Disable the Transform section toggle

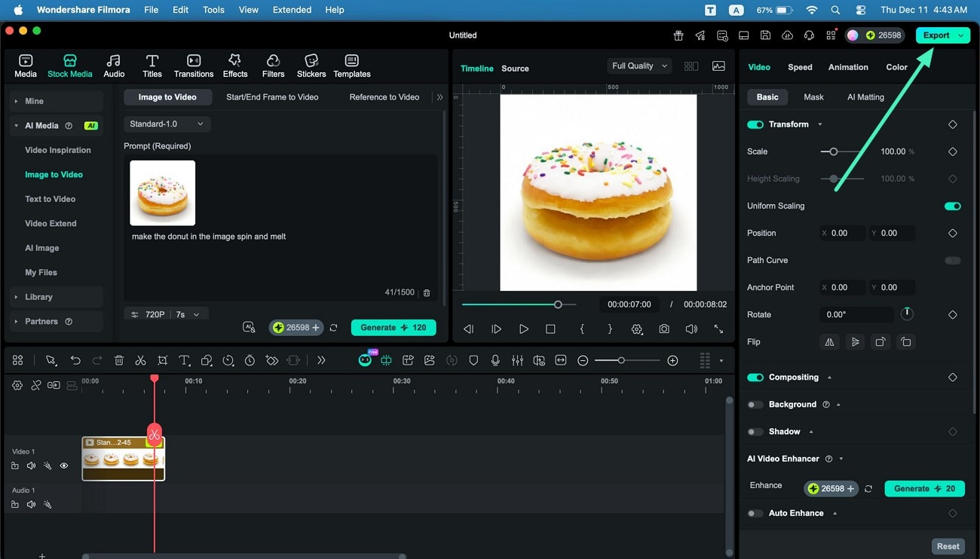pos(755,124)
